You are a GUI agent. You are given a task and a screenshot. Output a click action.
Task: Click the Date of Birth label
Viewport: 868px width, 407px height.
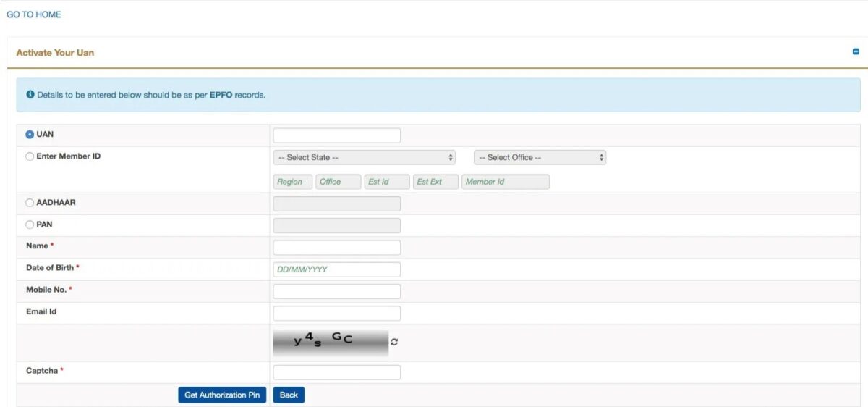(52, 268)
